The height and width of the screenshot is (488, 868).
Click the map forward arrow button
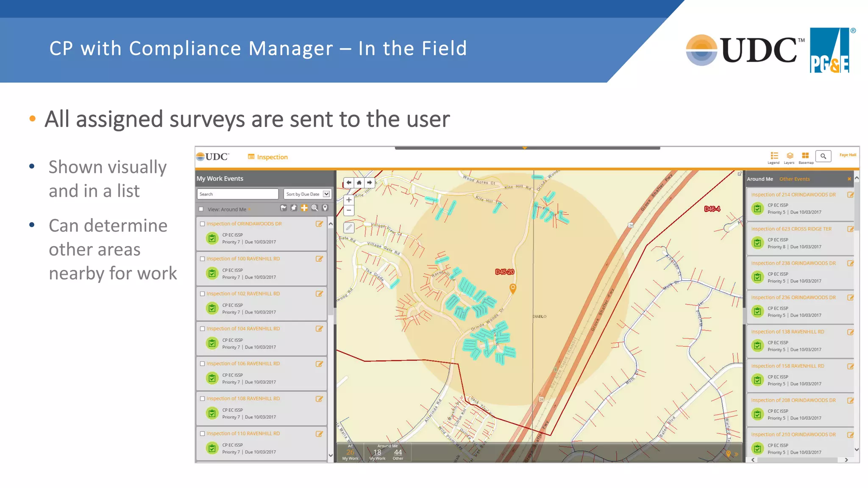(x=370, y=183)
